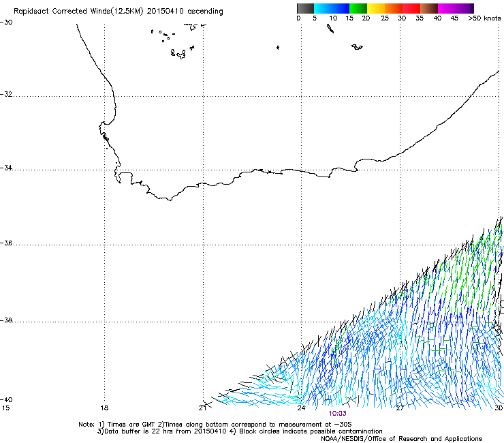
Task: Click the latitude label '-38'
Action: pos(6,320)
